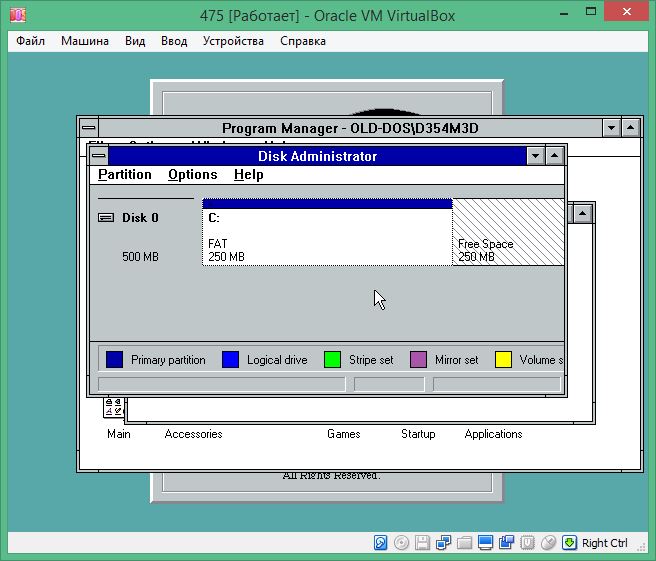The height and width of the screenshot is (561, 656).
Task: Click the hard disk activity icon in VirtualBox status bar
Action: click(x=380, y=543)
